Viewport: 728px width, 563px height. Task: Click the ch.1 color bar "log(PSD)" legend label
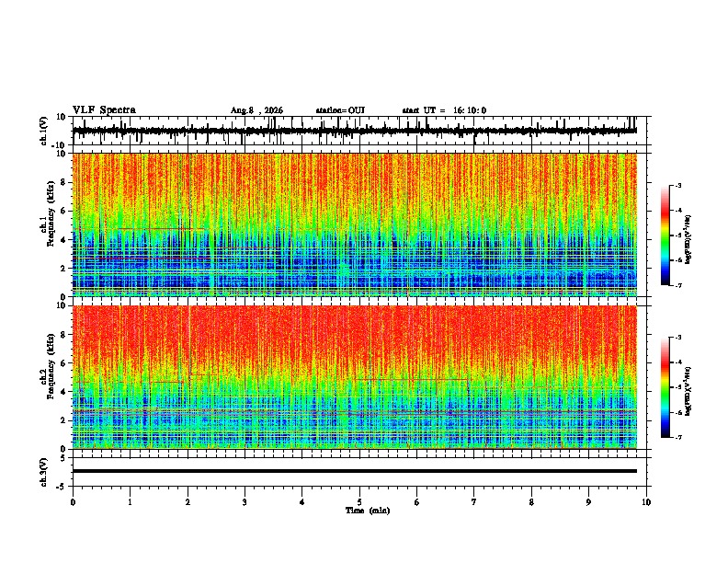tap(688, 239)
